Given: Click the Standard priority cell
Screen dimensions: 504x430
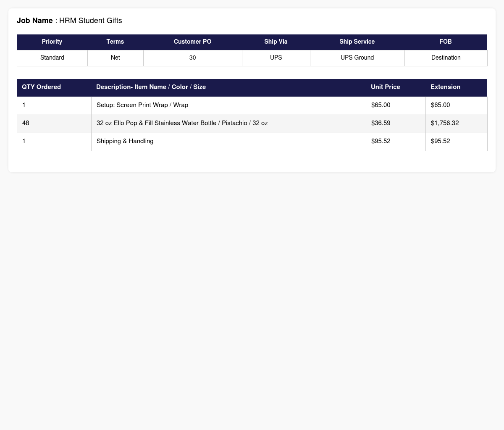Looking at the screenshot, I should (x=52, y=58).
